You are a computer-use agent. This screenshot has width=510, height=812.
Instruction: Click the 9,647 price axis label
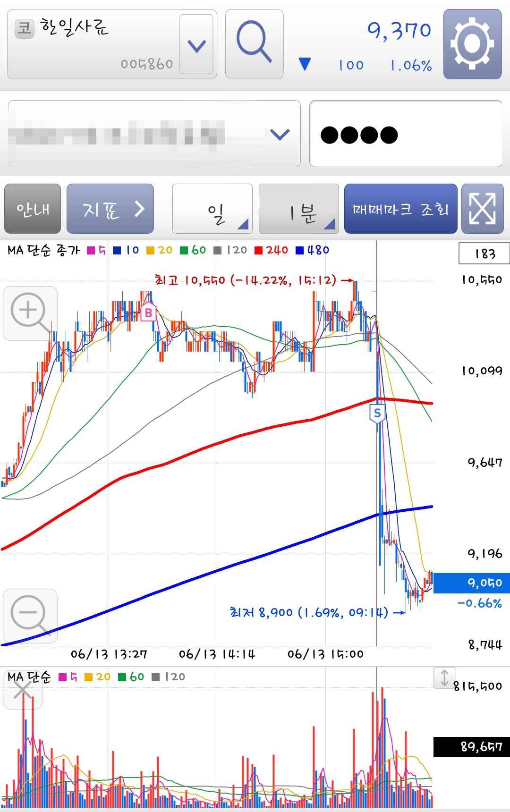tap(485, 462)
